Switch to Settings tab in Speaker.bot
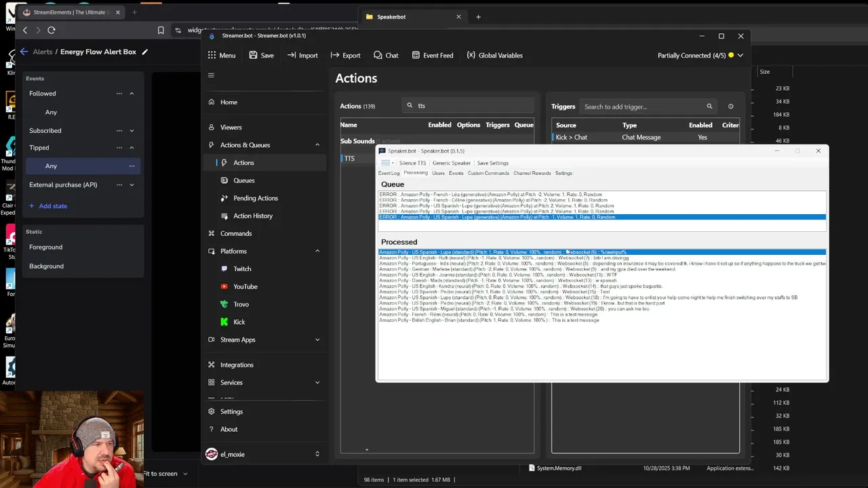This screenshot has width=868, height=488. [x=564, y=173]
